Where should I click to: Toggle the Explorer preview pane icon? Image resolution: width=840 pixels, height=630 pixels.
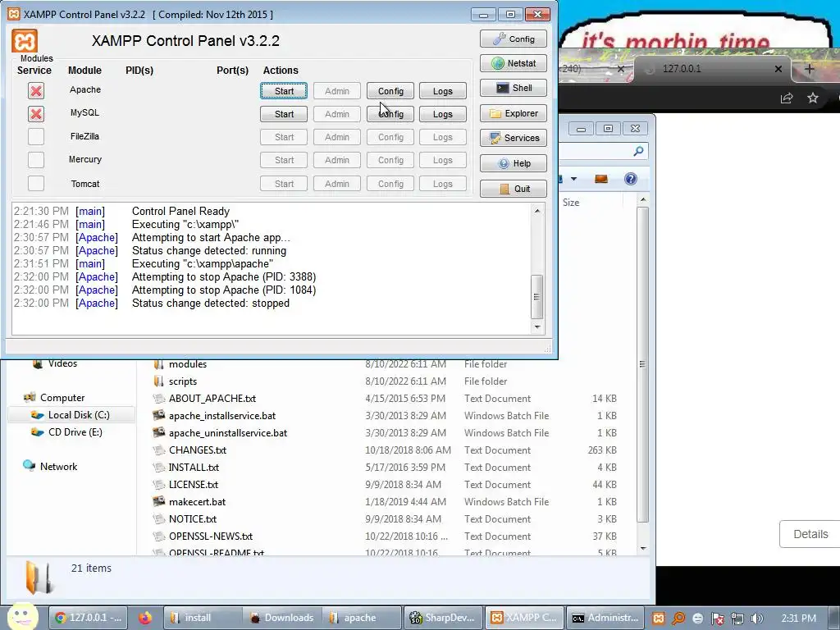pyautogui.click(x=601, y=179)
